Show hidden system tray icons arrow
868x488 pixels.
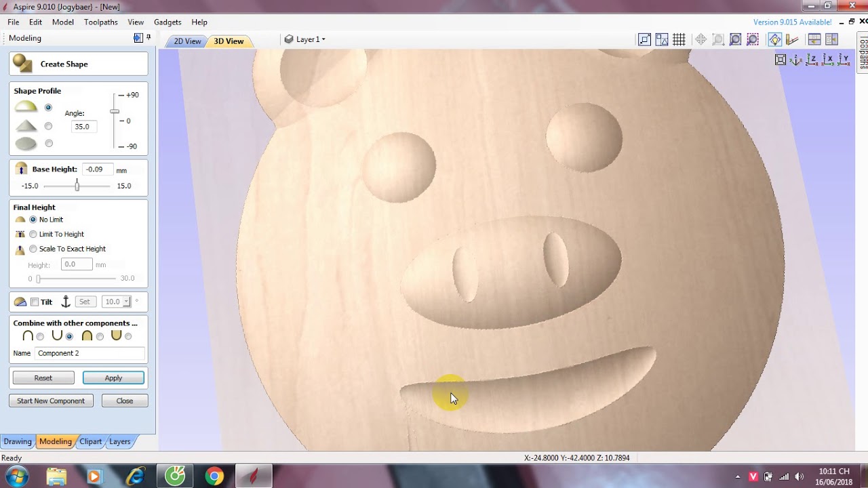[738, 476]
